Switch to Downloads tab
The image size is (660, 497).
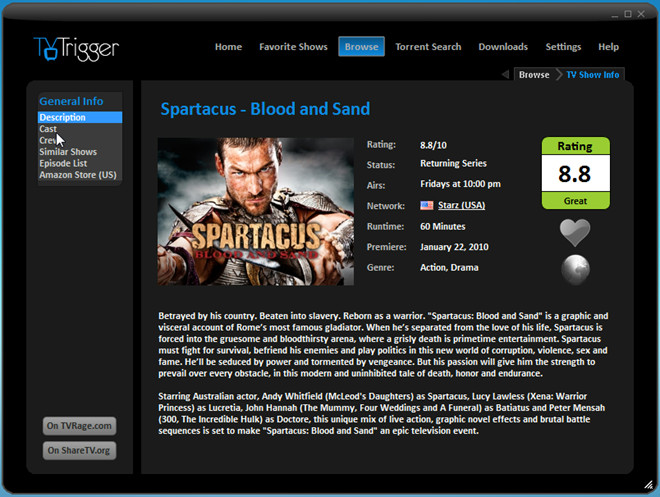[503, 47]
